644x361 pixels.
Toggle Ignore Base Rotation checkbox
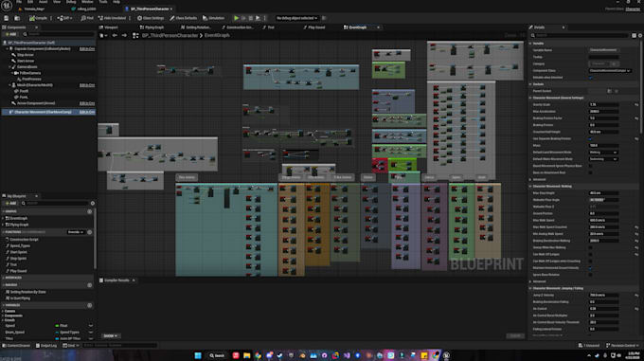click(x=591, y=275)
